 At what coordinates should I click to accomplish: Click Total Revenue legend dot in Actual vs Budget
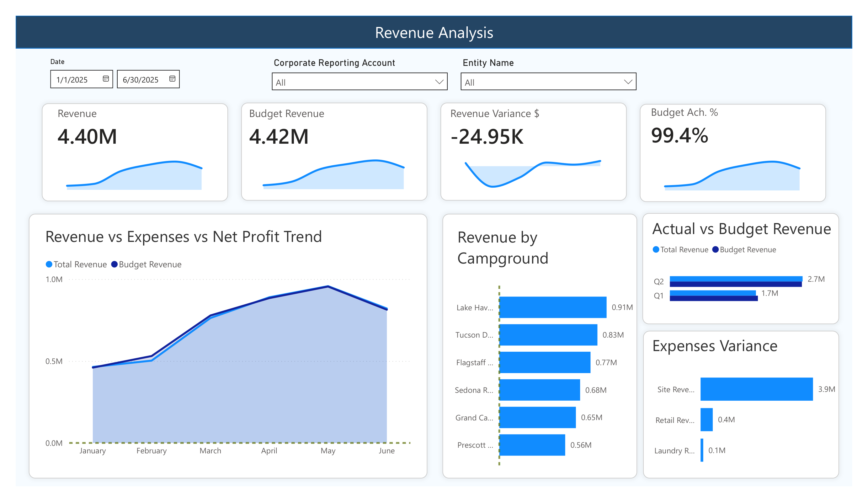click(656, 249)
